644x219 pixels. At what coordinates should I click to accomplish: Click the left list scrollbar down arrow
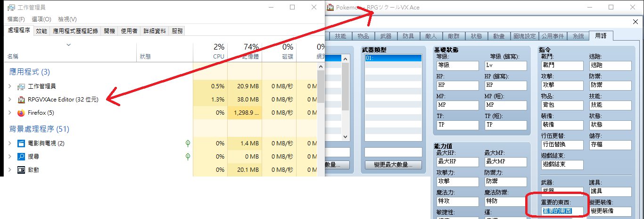point(346,136)
